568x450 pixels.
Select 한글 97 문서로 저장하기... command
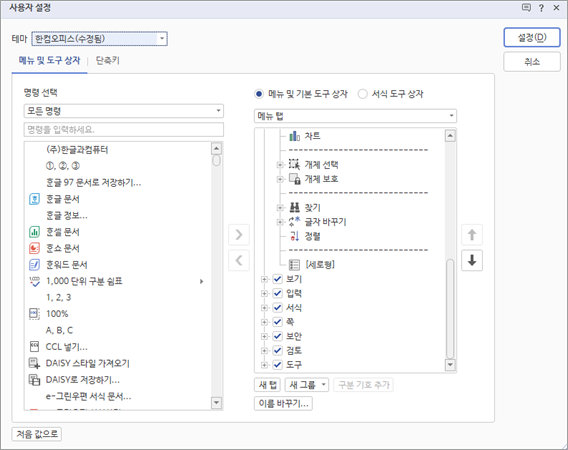click(x=93, y=182)
